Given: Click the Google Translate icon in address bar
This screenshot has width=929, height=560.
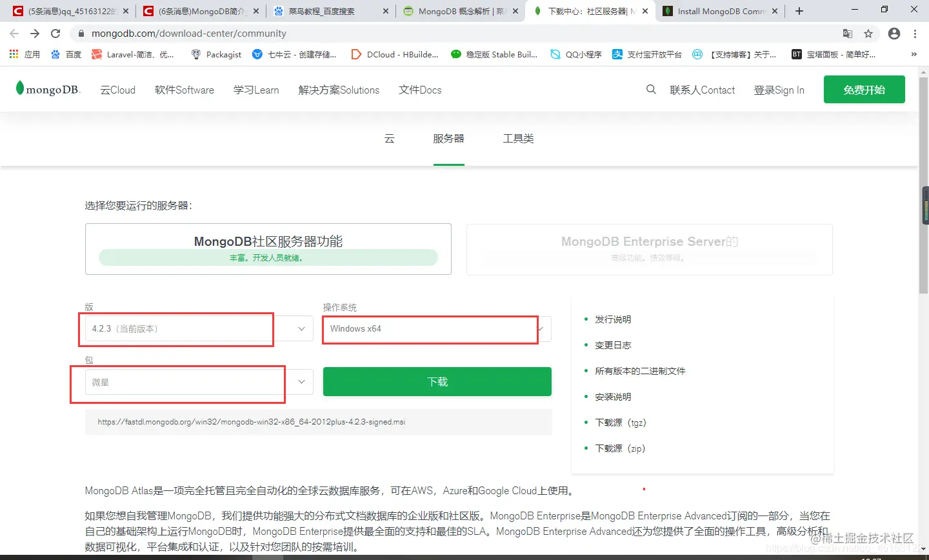Looking at the screenshot, I should (x=848, y=33).
